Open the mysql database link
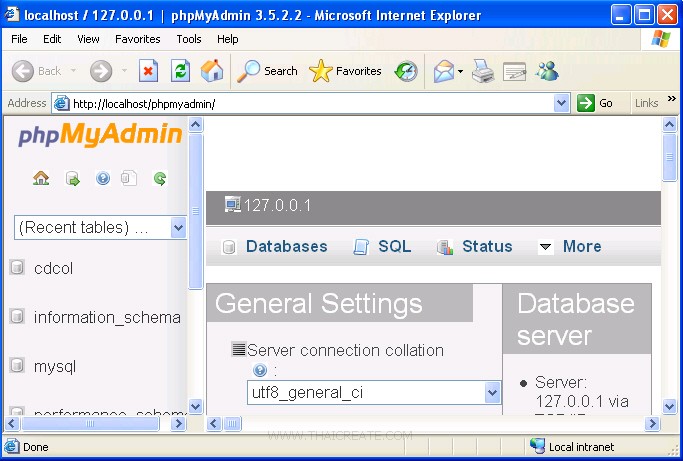The height and width of the screenshot is (461, 683). click(55, 367)
